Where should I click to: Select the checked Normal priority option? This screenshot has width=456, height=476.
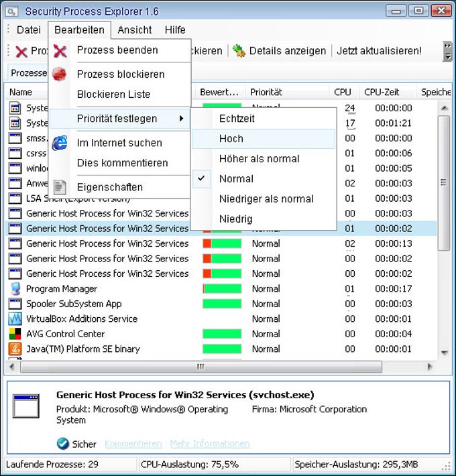click(x=264, y=179)
